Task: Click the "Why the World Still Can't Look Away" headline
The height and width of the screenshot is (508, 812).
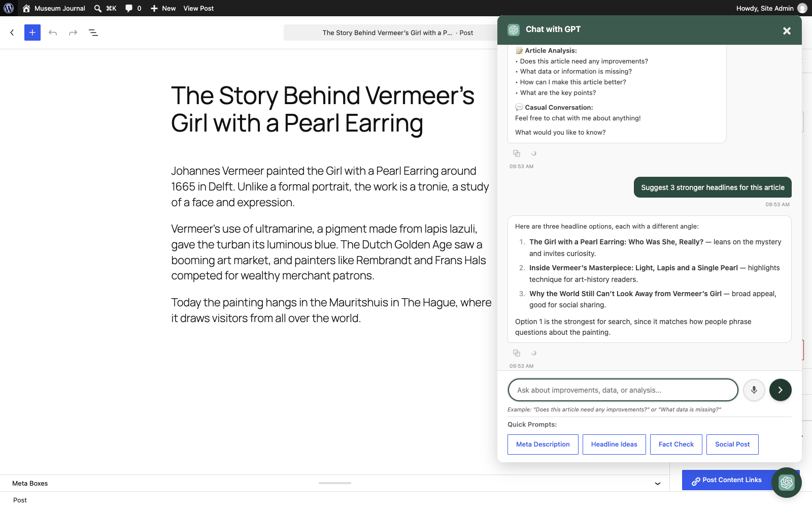Action: click(625, 294)
